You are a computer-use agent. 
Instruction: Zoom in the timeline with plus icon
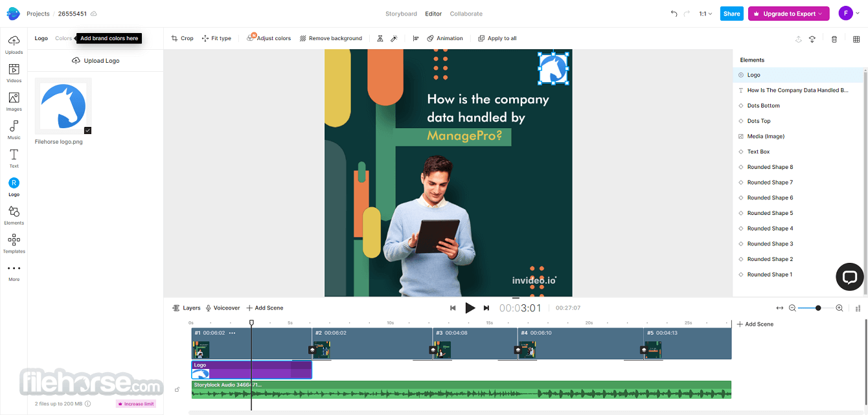point(839,308)
